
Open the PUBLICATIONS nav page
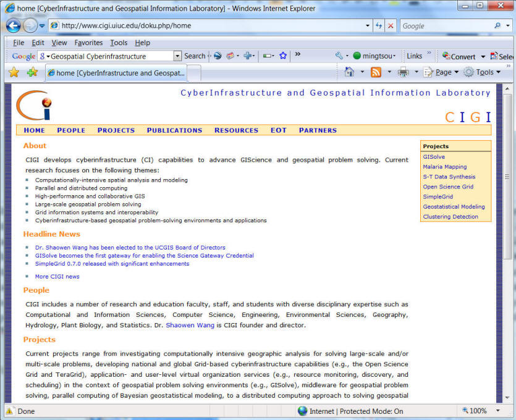(x=174, y=130)
